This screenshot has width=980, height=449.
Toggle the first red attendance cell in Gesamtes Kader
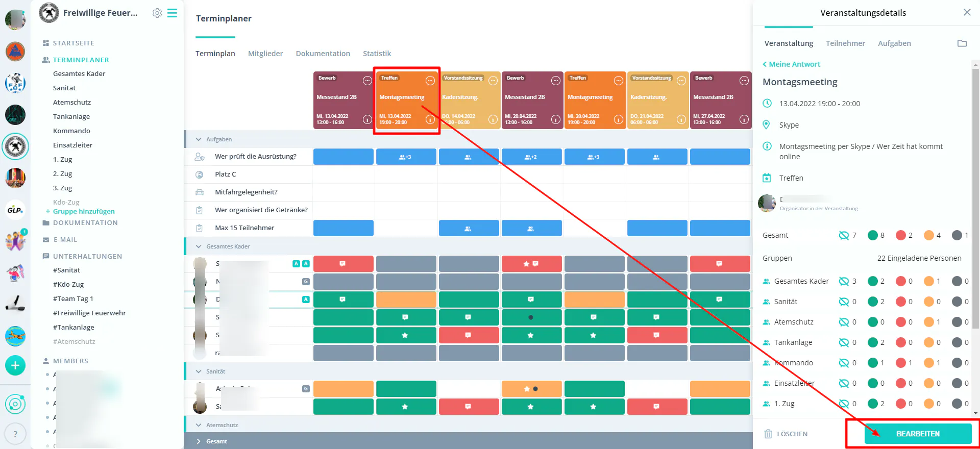pos(344,264)
